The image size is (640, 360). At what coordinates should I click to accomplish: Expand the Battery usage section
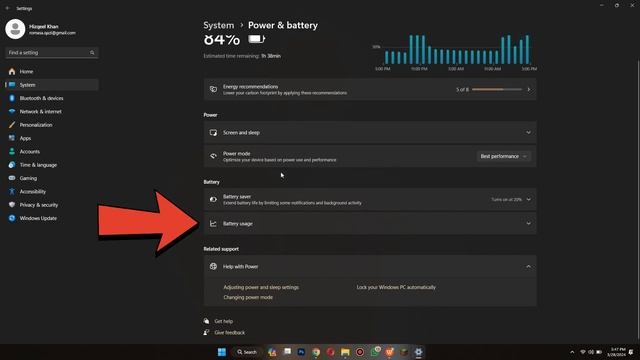(370, 224)
